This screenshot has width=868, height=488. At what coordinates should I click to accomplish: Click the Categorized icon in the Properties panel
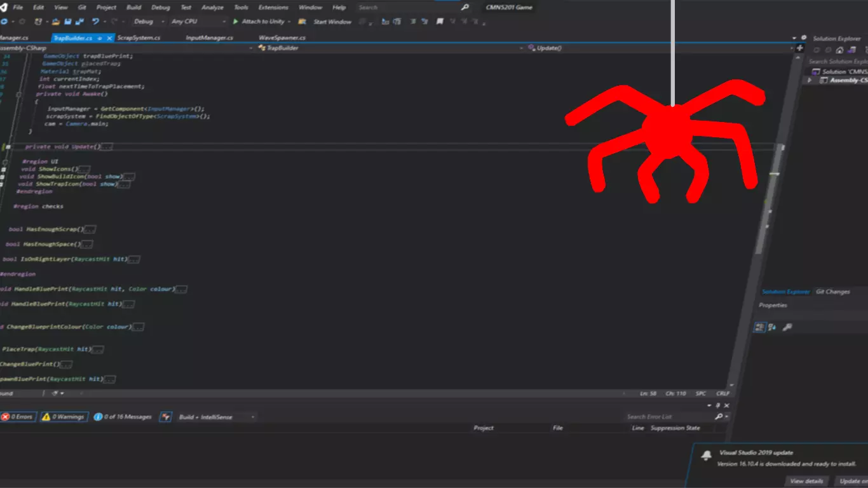click(x=760, y=327)
